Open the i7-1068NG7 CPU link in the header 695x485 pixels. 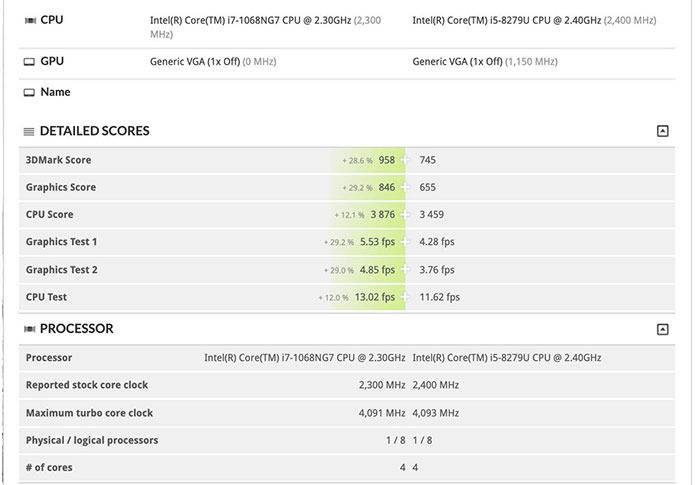250,20
